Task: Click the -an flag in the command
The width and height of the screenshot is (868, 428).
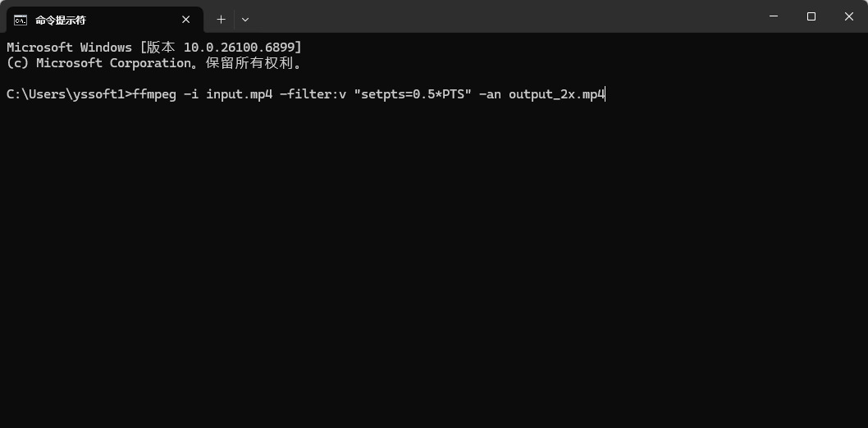Action: coord(490,94)
